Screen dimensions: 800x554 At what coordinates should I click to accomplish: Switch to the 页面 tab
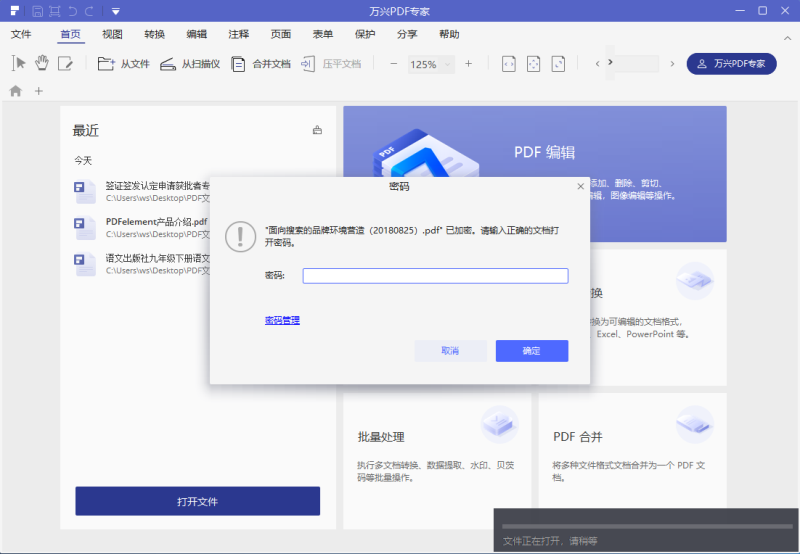281,34
